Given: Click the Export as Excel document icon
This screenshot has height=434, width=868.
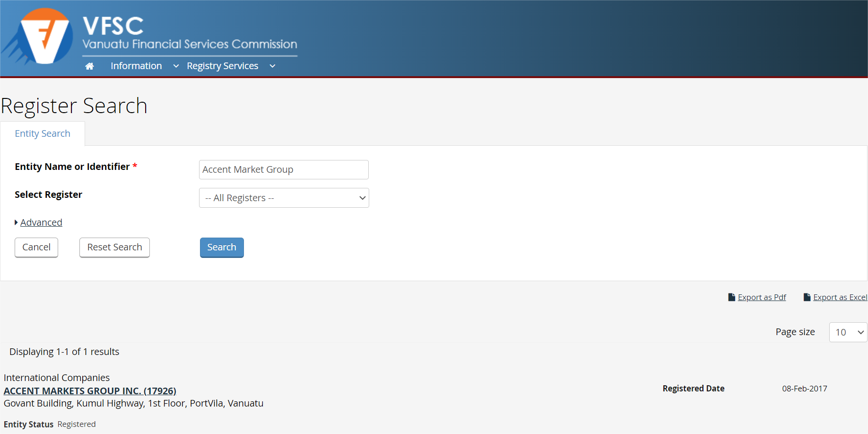Looking at the screenshot, I should tap(807, 297).
